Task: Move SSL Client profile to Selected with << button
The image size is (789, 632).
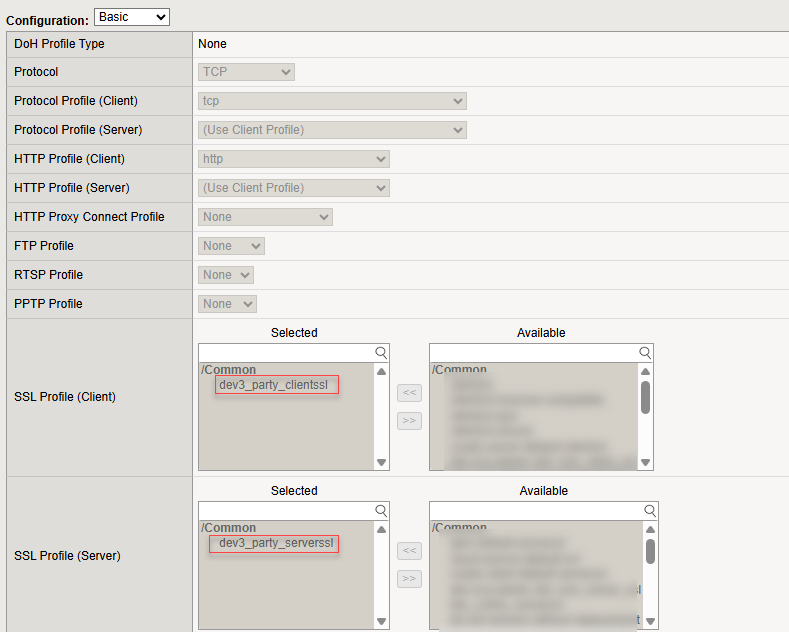Action: (409, 393)
